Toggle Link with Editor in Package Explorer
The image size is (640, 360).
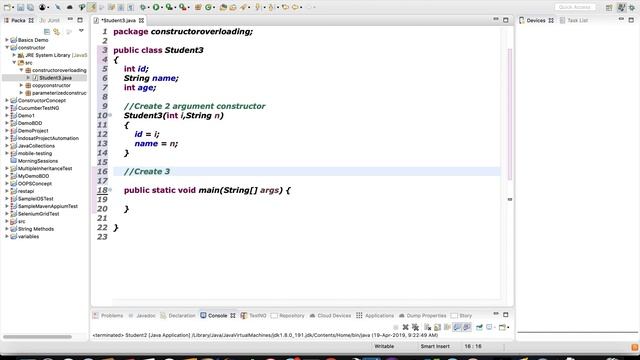56,31
